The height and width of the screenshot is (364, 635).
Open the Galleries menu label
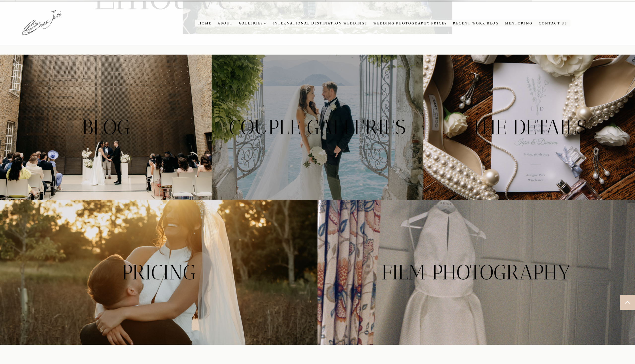pos(251,23)
